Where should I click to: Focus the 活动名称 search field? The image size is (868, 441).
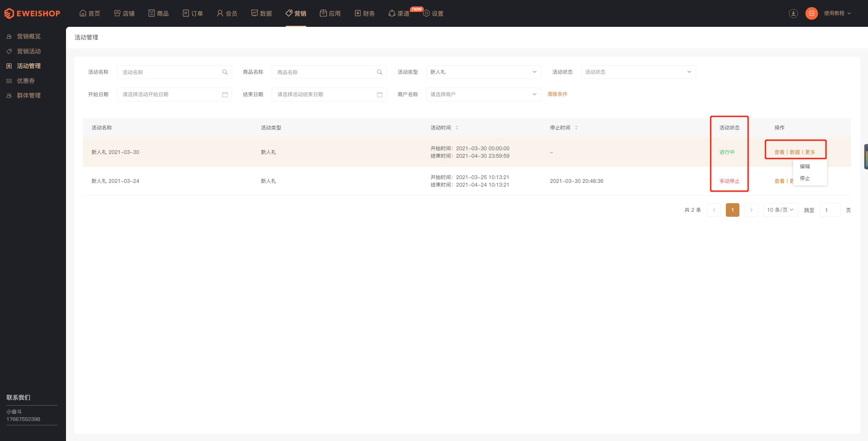(174, 72)
